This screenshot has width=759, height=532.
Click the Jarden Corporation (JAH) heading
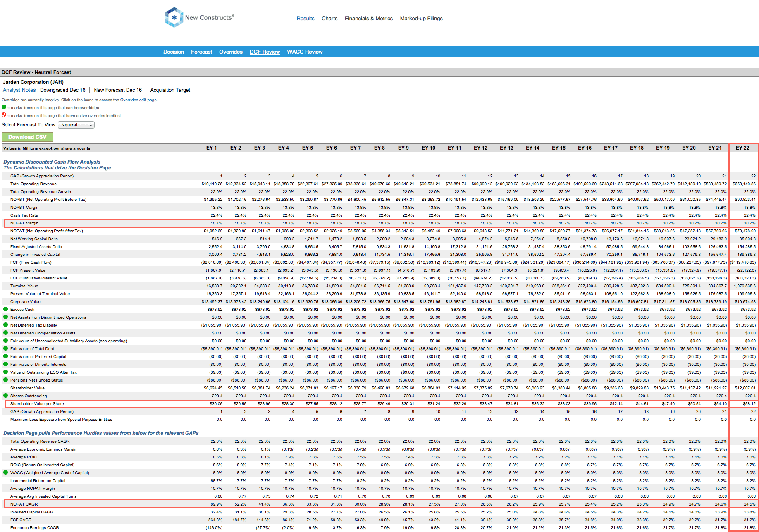point(33,82)
